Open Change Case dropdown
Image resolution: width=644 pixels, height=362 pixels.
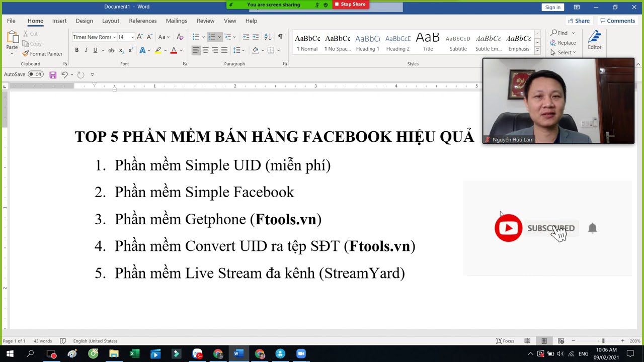(164, 37)
